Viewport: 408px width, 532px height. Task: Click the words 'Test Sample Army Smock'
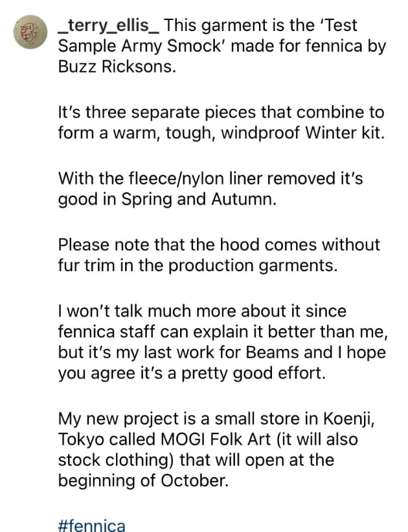pos(207,36)
